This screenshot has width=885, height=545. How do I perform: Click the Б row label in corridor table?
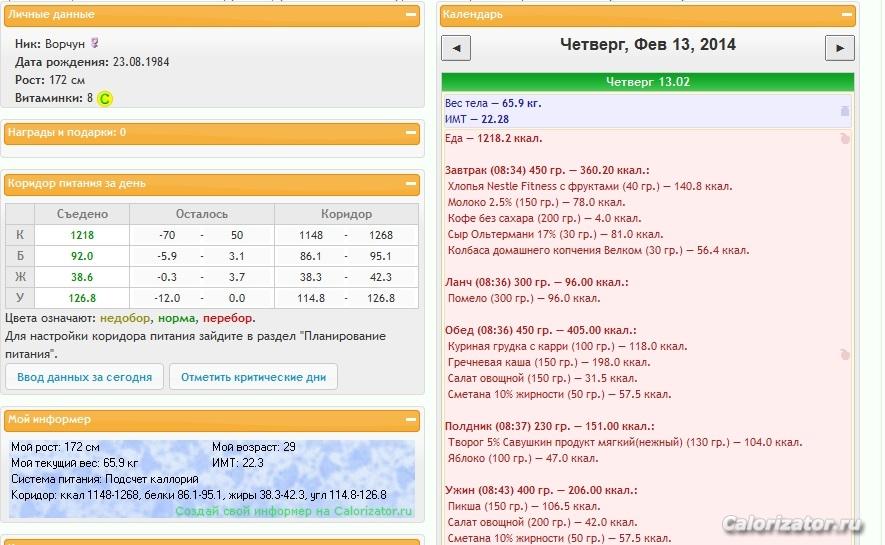20,256
